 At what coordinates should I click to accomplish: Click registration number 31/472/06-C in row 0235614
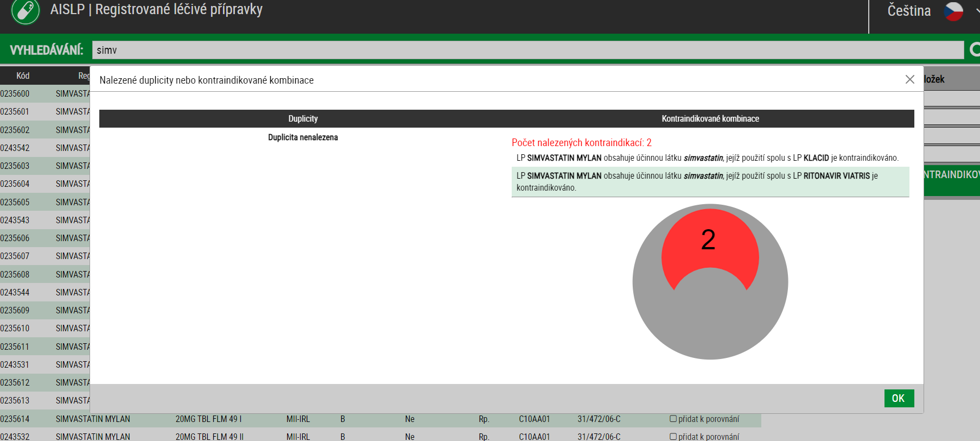coord(599,419)
